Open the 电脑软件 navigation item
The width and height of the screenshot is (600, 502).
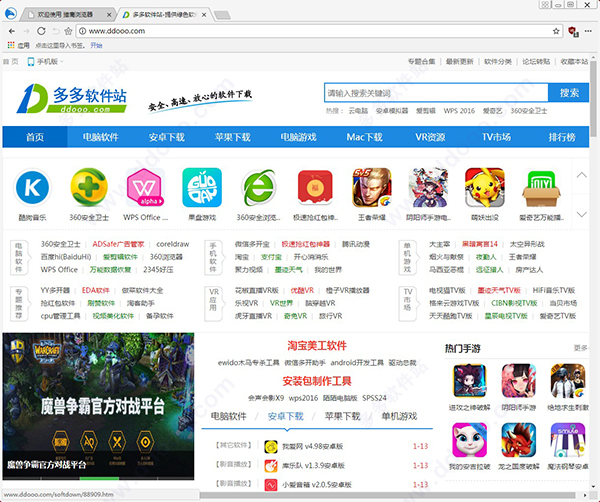coord(101,137)
